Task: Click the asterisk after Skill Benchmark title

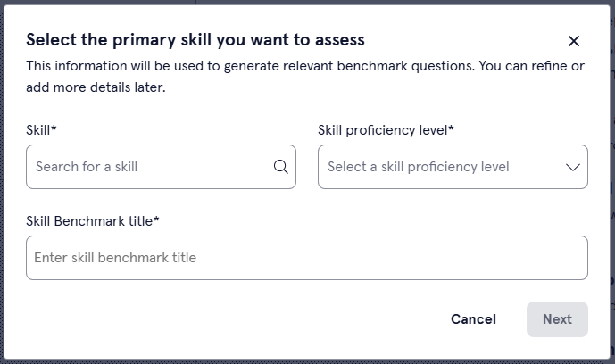Action: pos(156,219)
